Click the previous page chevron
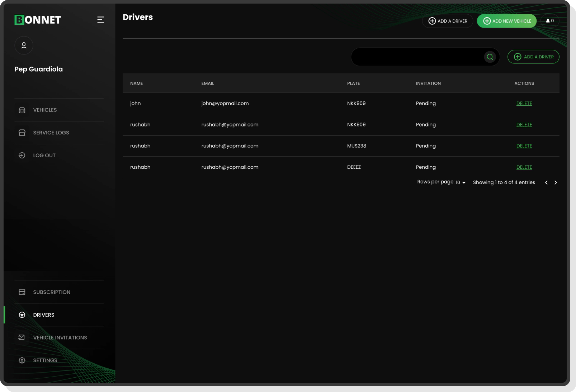Screen dimensions: 576x392 click(546, 182)
